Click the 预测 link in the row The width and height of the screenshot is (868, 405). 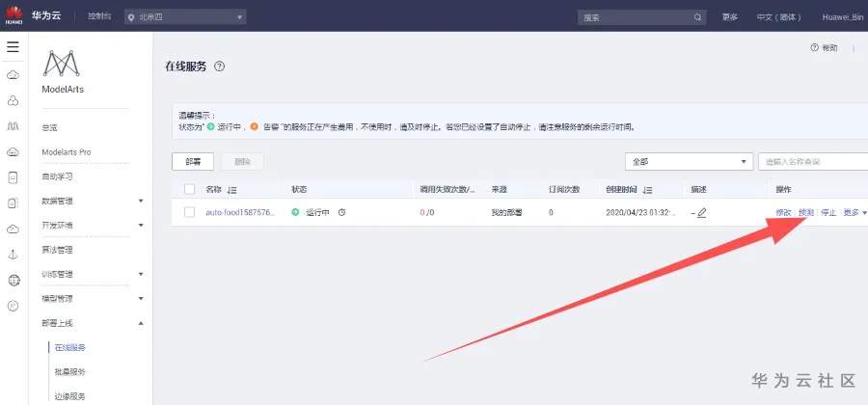[806, 212]
